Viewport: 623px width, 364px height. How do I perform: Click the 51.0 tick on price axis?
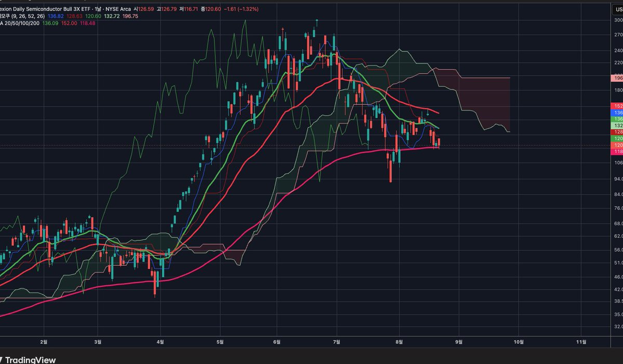coord(618,263)
